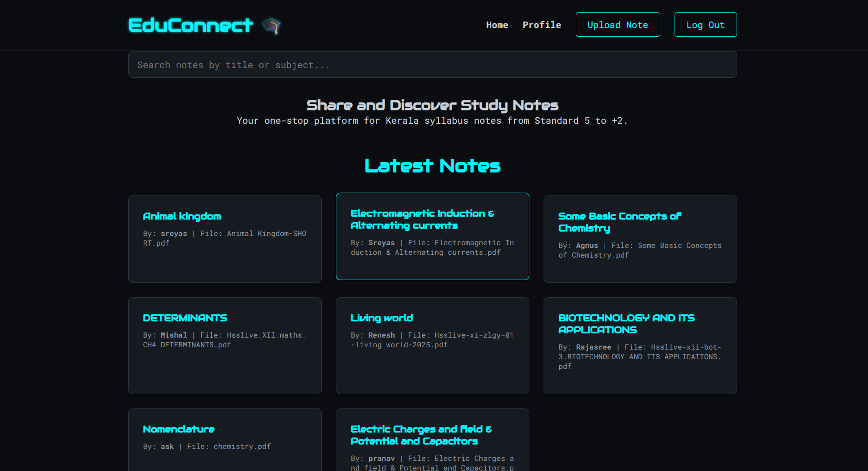
Task: Click author name Renesh on Living world
Action: [381, 335]
